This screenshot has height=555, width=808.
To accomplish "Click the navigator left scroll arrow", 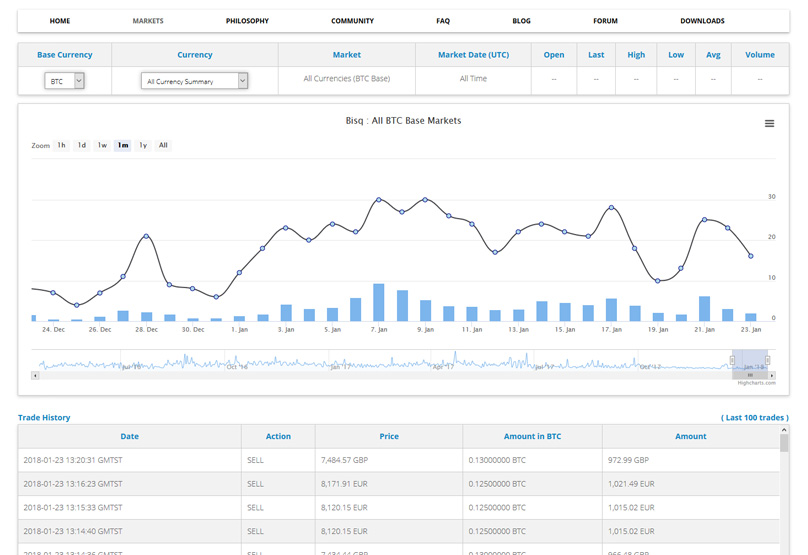I will tap(35, 376).
